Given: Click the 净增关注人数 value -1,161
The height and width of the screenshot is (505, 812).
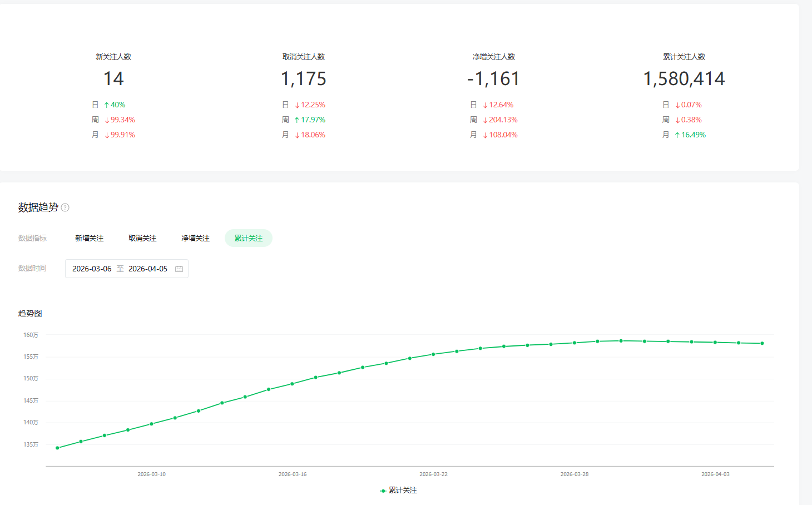Looking at the screenshot, I should pos(493,79).
